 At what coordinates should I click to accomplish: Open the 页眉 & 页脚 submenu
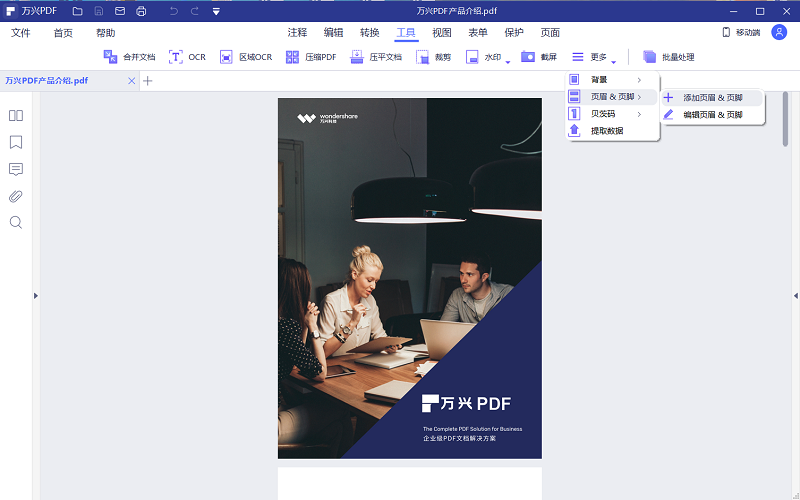tap(612, 96)
